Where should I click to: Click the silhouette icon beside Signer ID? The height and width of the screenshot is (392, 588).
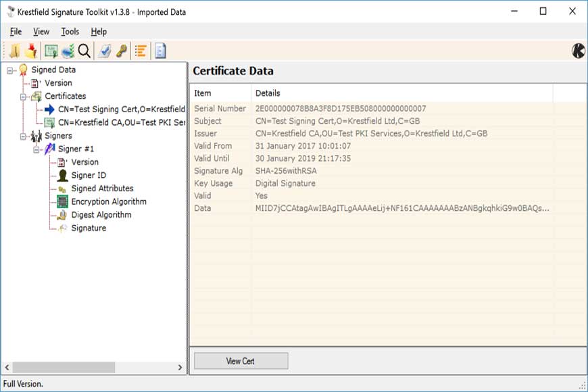tap(63, 175)
